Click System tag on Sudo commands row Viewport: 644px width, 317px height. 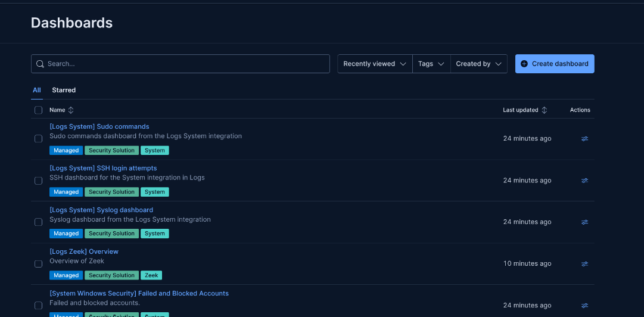(x=155, y=150)
